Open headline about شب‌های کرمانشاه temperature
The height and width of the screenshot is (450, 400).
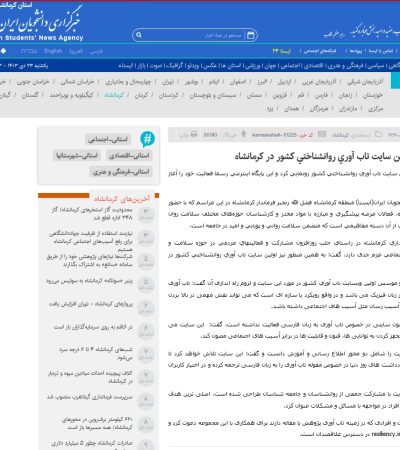(96, 353)
